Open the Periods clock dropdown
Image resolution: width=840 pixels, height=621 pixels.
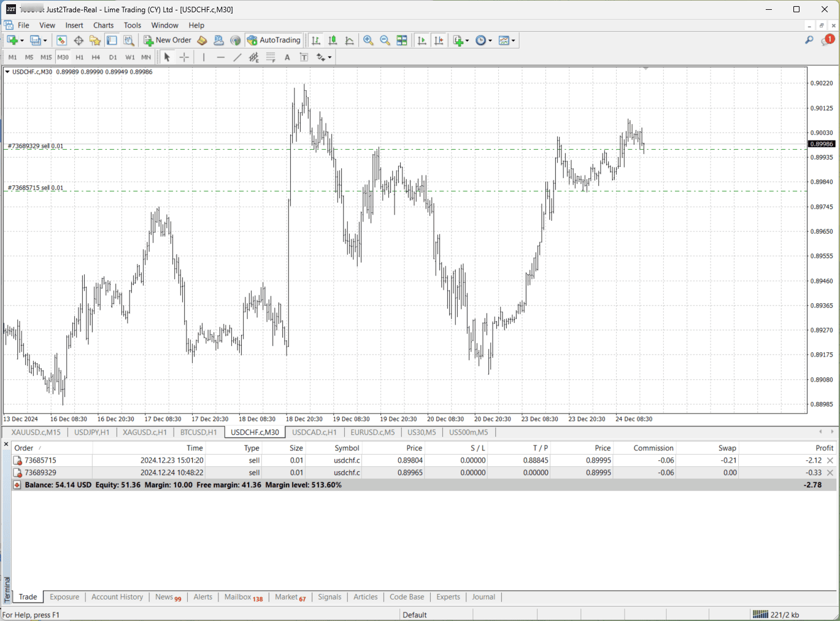pyautogui.click(x=484, y=40)
